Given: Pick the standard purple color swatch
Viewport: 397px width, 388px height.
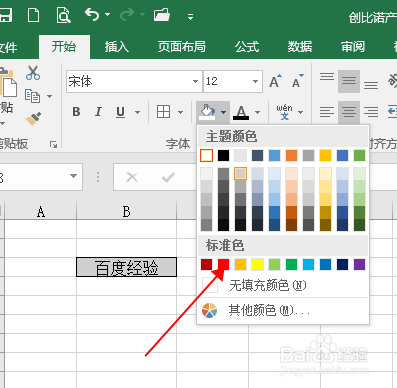Looking at the screenshot, I should coord(359,264).
